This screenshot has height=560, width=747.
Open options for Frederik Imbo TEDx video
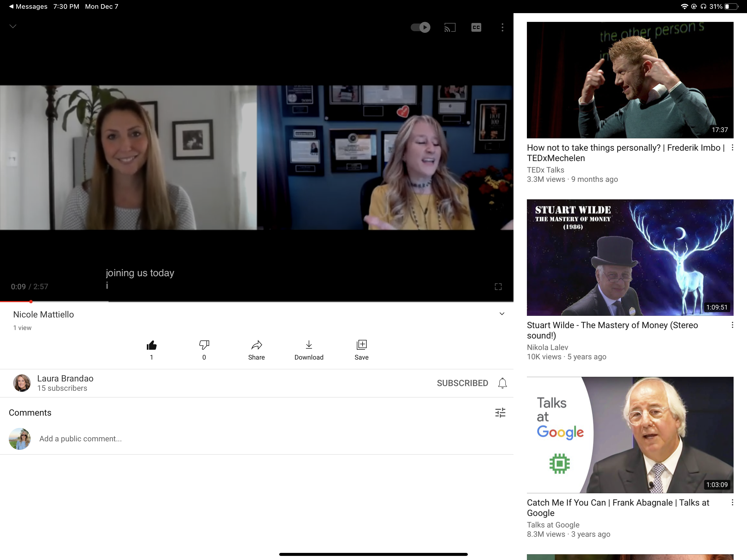pyautogui.click(x=732, y=148)
